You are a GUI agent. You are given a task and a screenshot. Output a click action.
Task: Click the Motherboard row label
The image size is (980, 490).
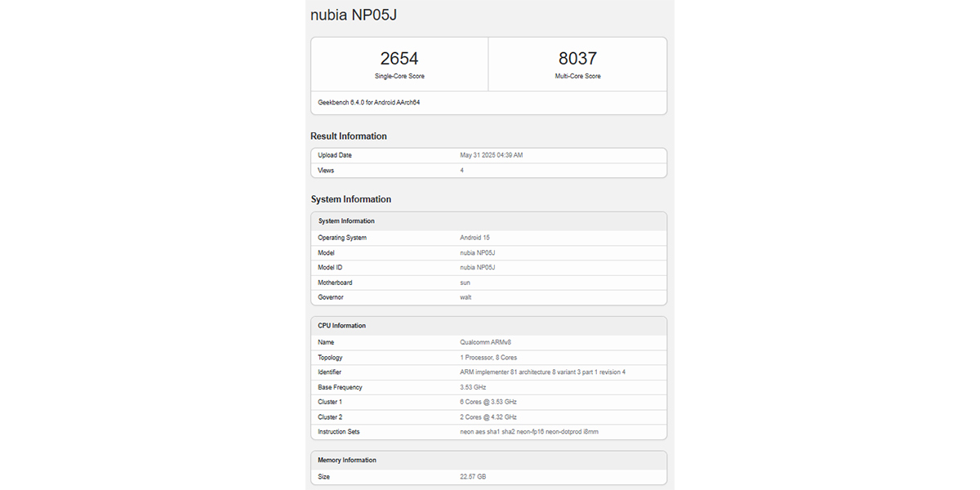(335, 283)
